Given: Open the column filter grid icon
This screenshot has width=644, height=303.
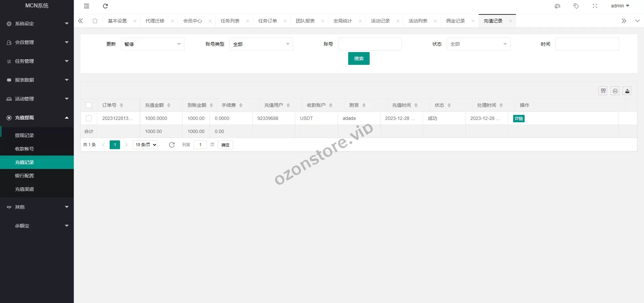Looking at the screenshot, I should point(603,91).
